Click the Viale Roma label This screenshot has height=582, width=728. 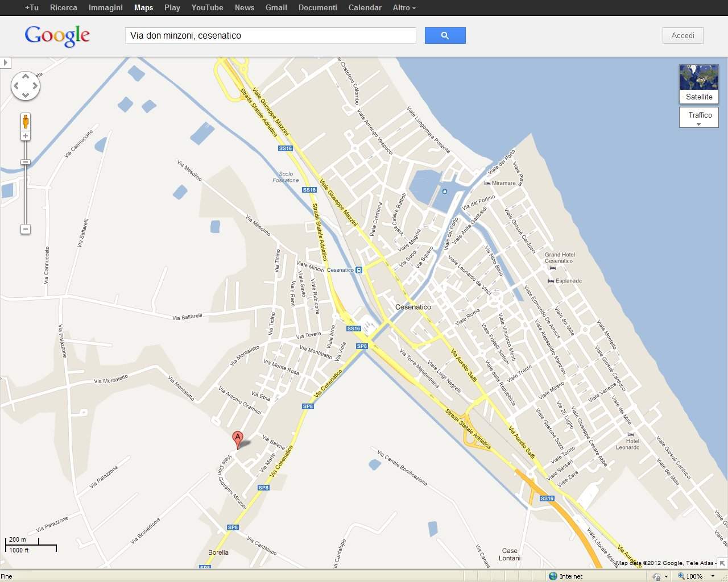tap(468, 317)
